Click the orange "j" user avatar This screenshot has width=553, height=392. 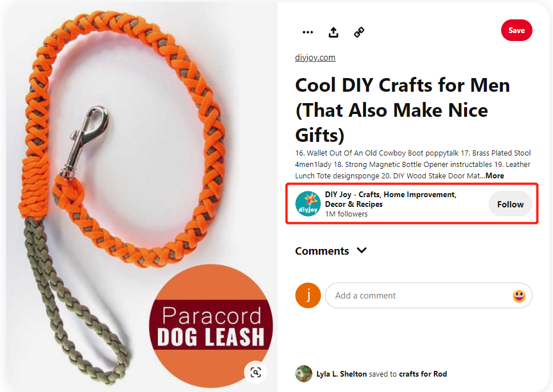click(x=308, y=296)
